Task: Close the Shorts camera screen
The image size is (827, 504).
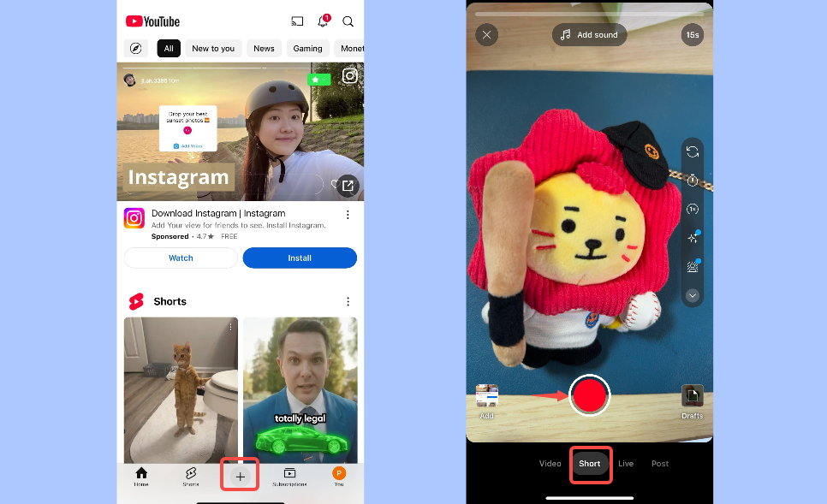Action: (487, 35)
